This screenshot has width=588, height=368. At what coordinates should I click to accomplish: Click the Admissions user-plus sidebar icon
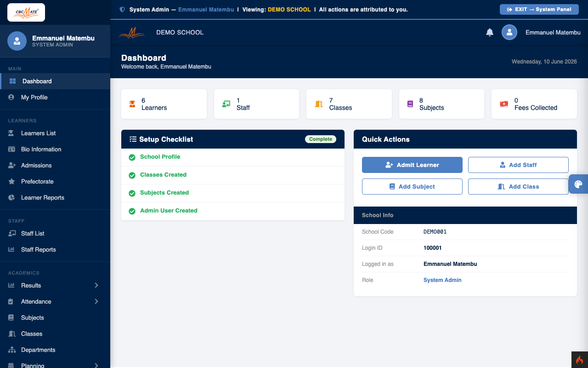(12, 165)
